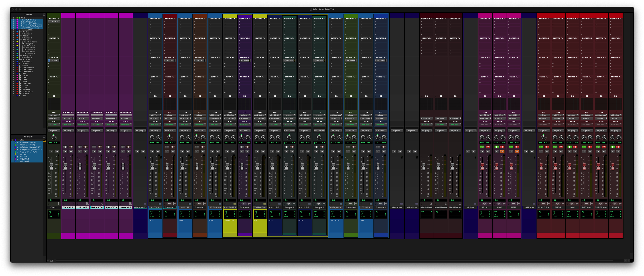The height and width of the screenshot is (276, 644).
Task: Open the Tracks list dropdown menu
Action: (x=44, y=15)
